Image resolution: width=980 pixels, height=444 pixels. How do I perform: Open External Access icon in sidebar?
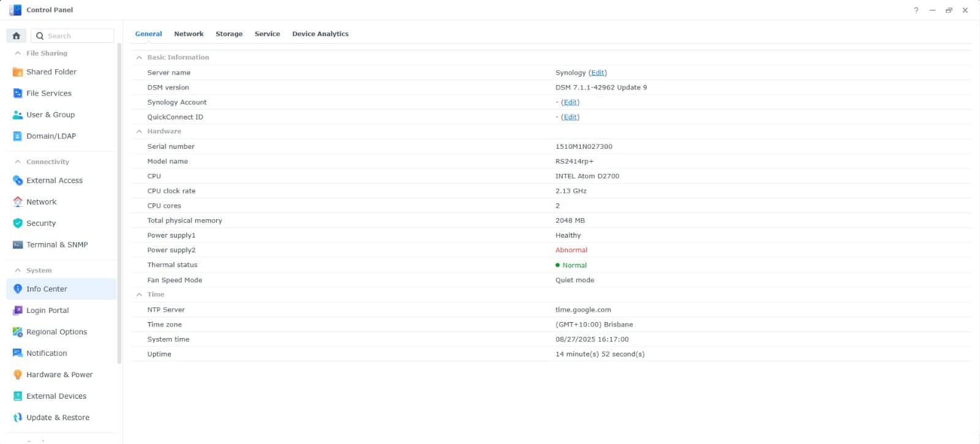[18, 181]
